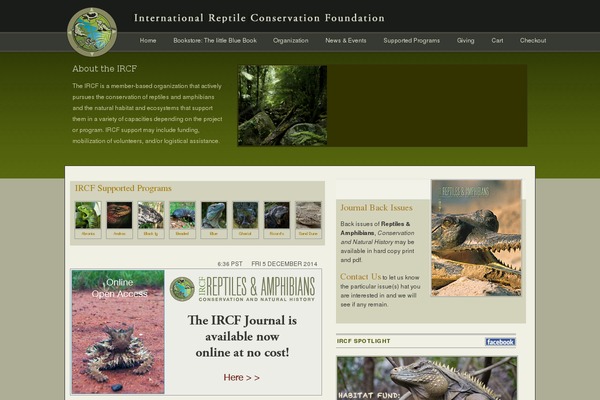Click the Gharial label button
This screenshot has height=400, width=600.
[x=245, y=233]
